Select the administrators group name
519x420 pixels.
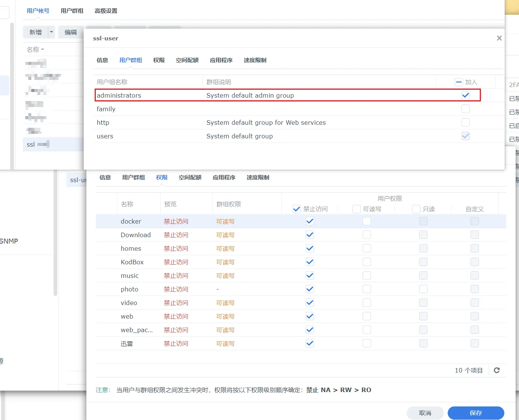pos(119,95)
